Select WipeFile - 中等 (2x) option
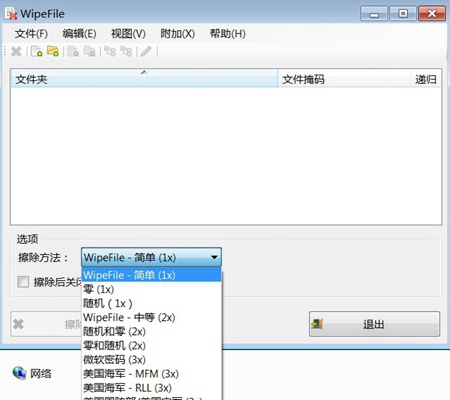 point(151,317)
